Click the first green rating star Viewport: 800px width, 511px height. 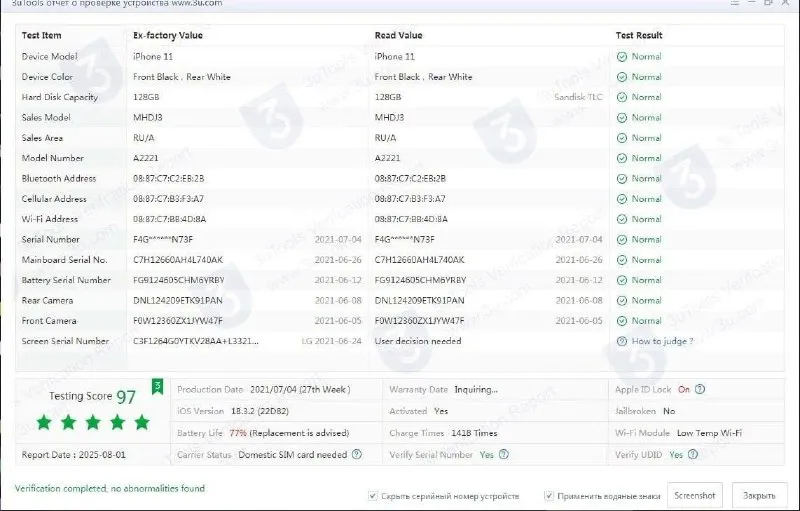tap(44, 422)
